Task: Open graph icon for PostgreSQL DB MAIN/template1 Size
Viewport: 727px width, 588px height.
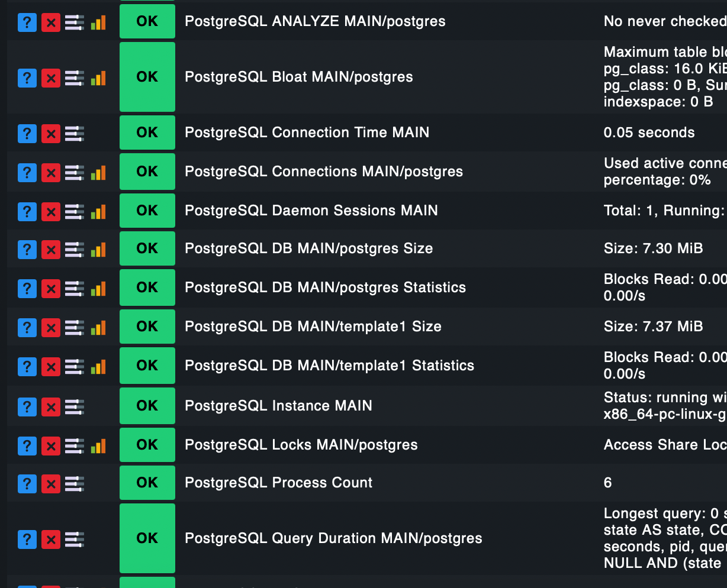Action: click(98, 328)
